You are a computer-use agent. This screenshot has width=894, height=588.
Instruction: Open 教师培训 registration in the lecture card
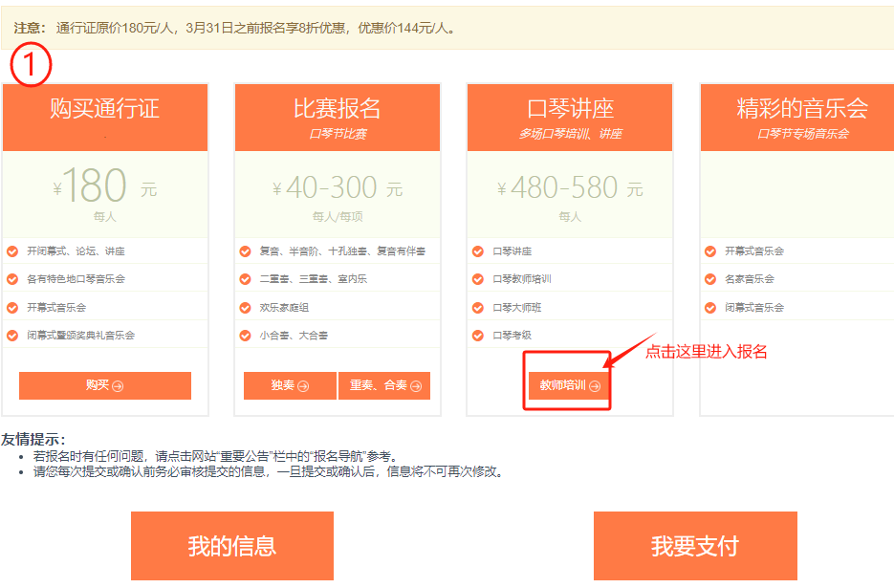pyautogui.click(x=569, y=385)
